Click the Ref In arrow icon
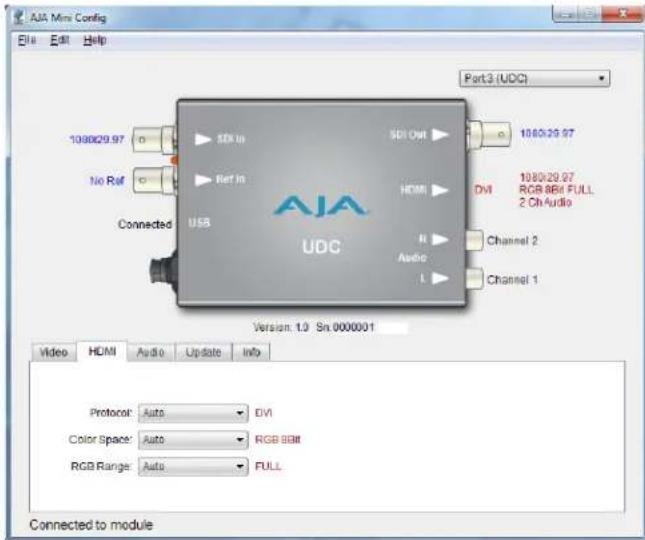 [203, 180]
